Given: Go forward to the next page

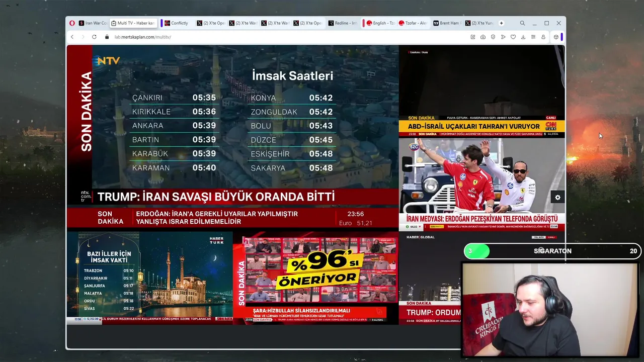Looking at the screenshot, I should tap(83, 37).
